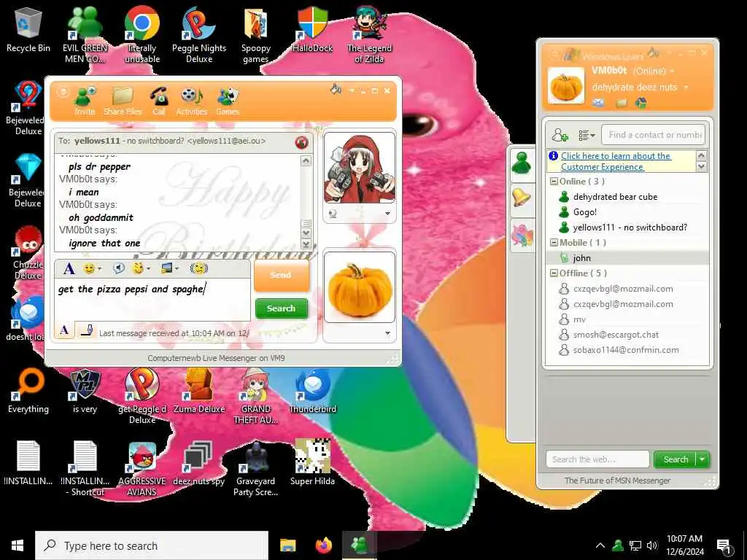The height and width of the screenshot is (560, 747).
Task: Open Customer Experience link
Action: (616, 161)
